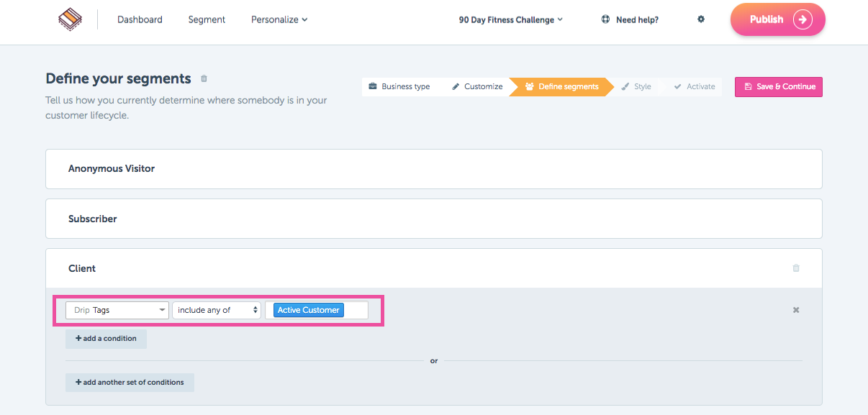Expand the Anonymous Visitor segment panel
This screenshot has height=415, width=868.
pyautogui.click(x=434, y=169)
